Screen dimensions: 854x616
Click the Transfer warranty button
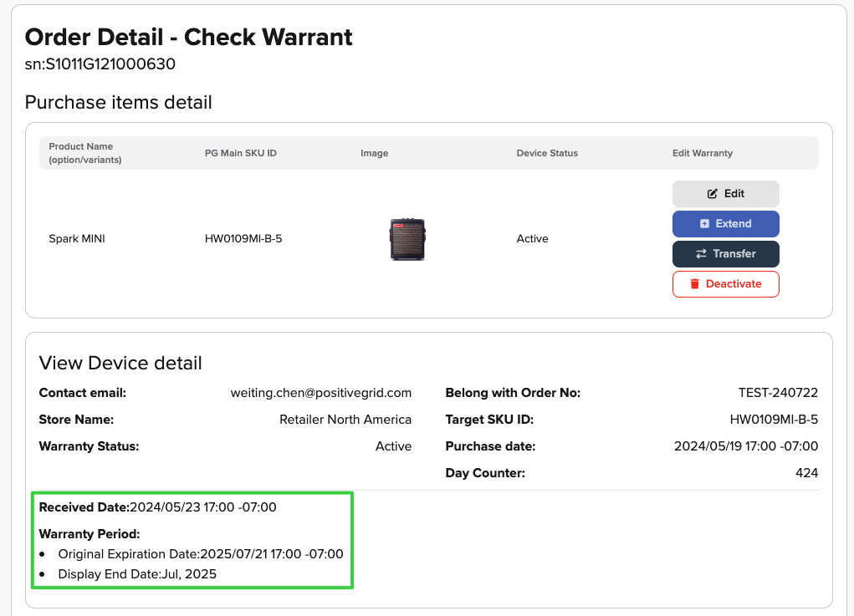725,253
